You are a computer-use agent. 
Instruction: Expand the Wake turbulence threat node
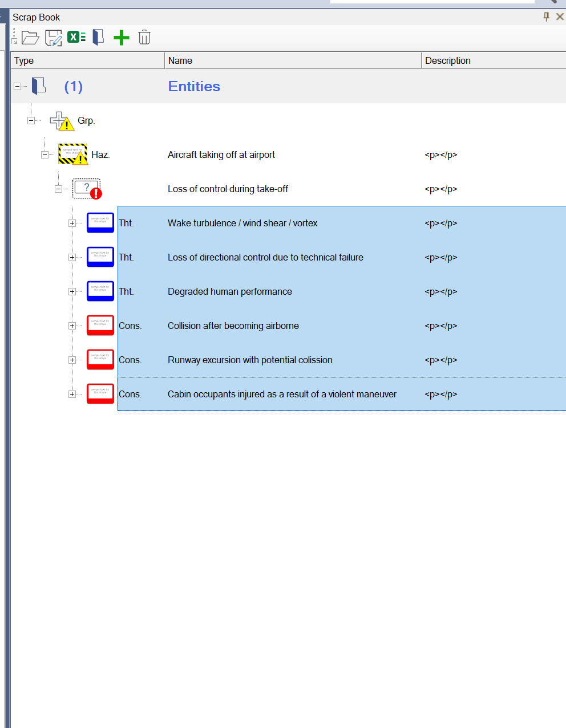tap(72, 223)
